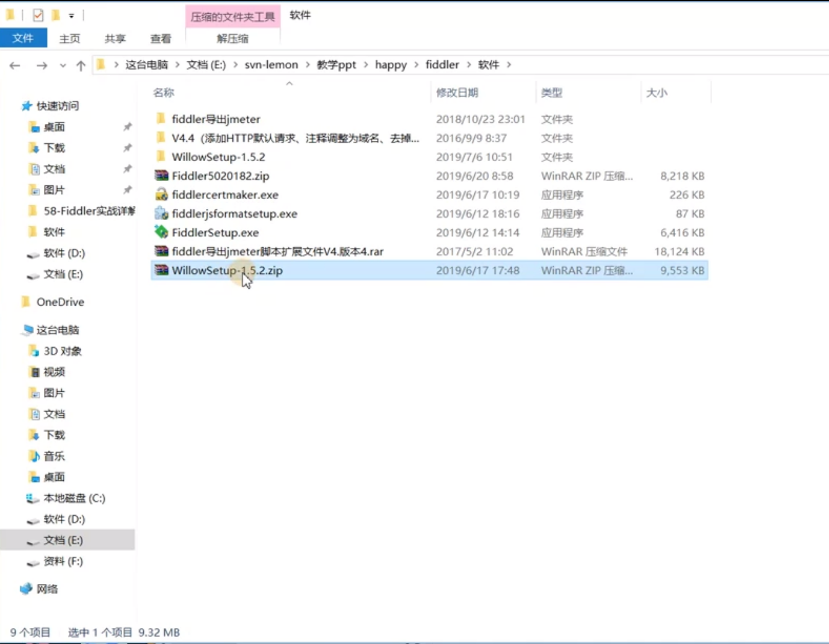The width and height of the screenshot is (829, 644).
Task: Click the status bar text 9 个项目
Action: point(30,632)
